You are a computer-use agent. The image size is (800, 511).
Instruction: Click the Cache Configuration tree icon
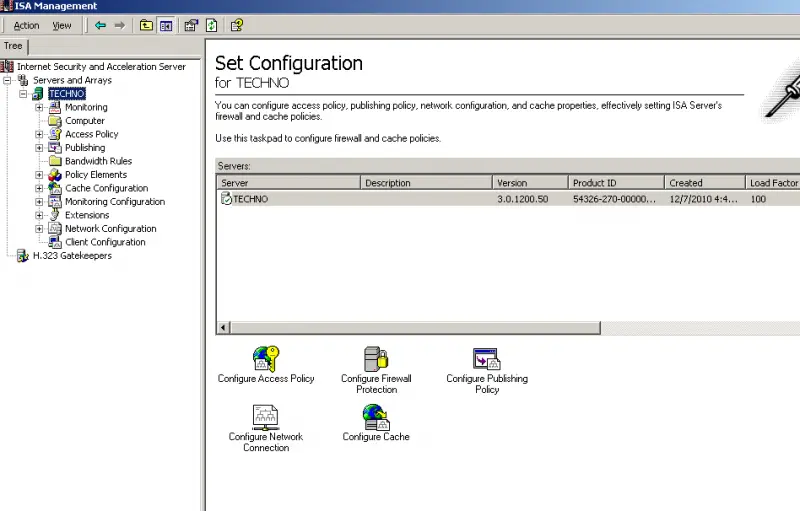55,188
